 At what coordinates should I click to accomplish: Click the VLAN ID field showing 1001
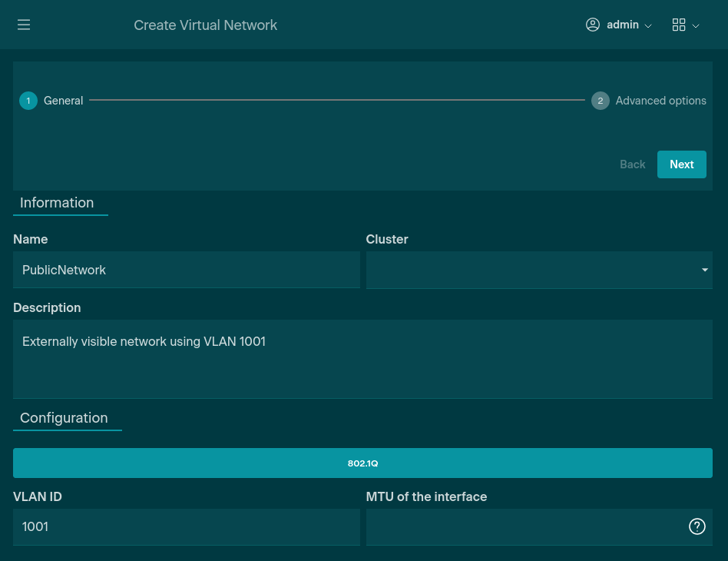tap(186, 526)
